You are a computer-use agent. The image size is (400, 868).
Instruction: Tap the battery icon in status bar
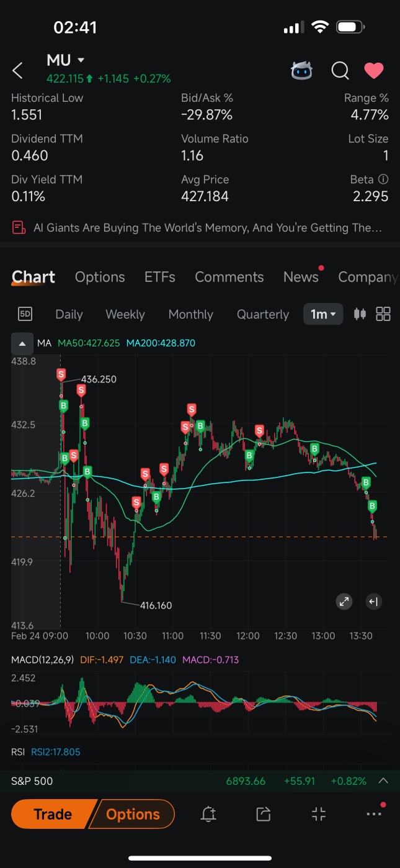click(x=350, y=27)
